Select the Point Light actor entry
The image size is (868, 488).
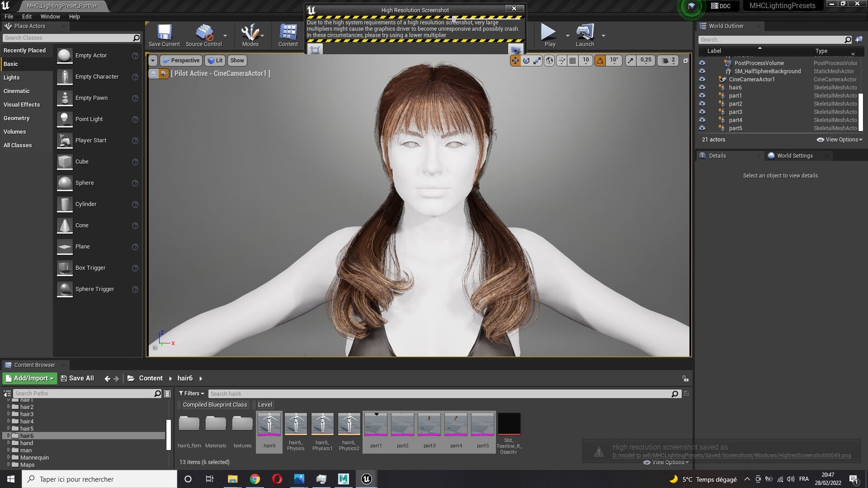tap(98, 119)
